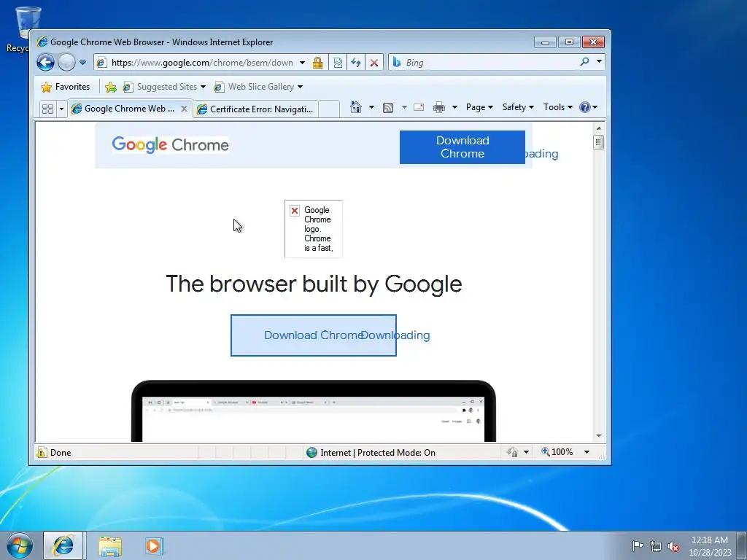Click the zoom level 100% button
This screenshot has height=560, width=747.
click(x=557, y=452)
